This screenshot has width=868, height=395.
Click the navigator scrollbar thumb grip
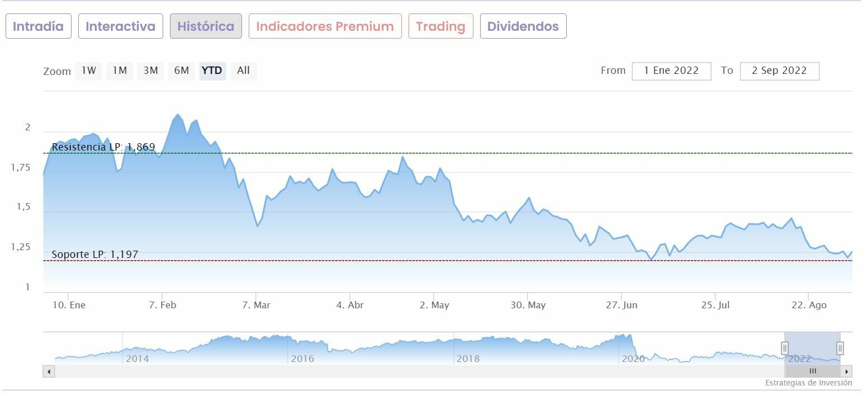click(813, 371)
